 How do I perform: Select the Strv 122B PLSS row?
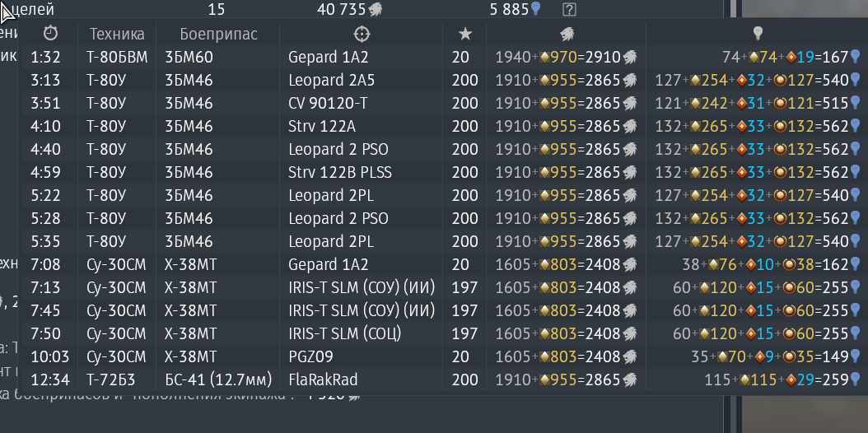(442, 173)
